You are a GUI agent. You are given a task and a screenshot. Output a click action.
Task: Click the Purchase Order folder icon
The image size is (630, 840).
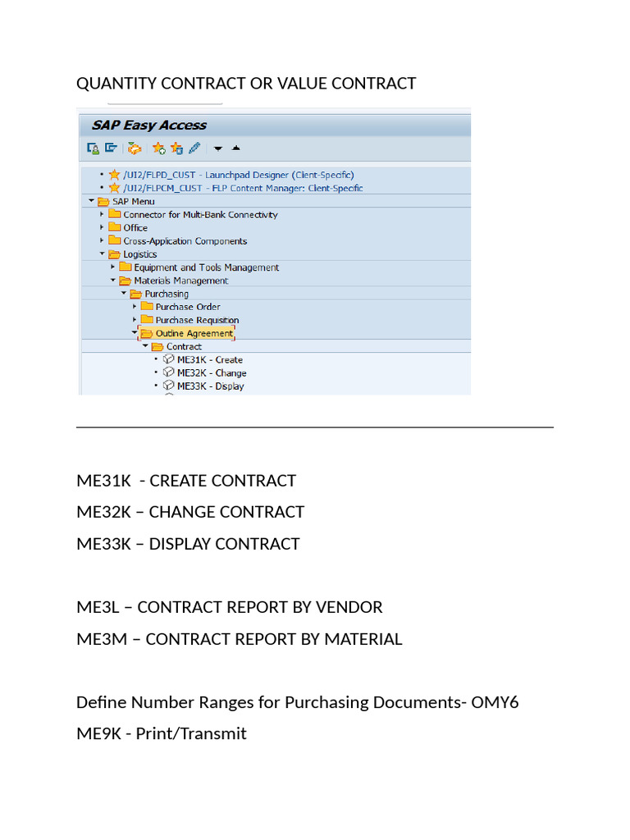tap(147, 307)
